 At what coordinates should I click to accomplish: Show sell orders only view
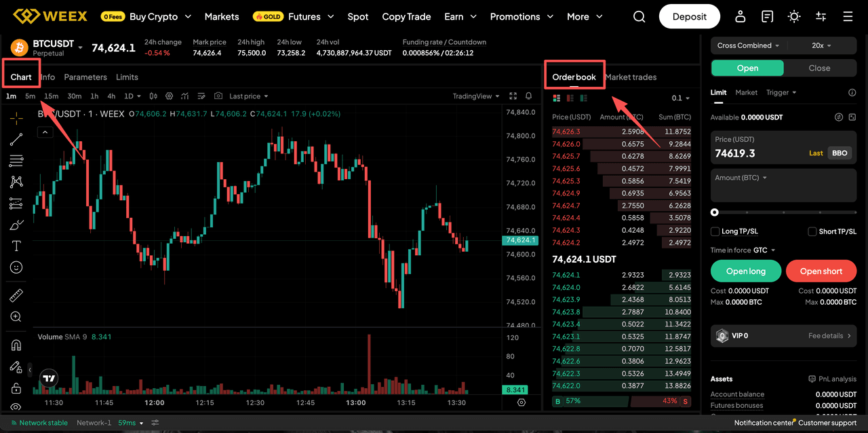coord(570,98)
